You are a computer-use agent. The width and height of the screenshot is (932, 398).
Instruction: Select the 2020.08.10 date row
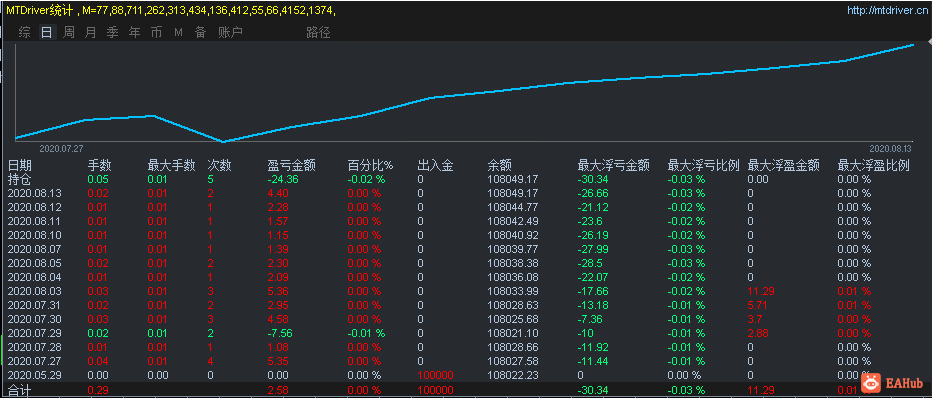point(466,235)
